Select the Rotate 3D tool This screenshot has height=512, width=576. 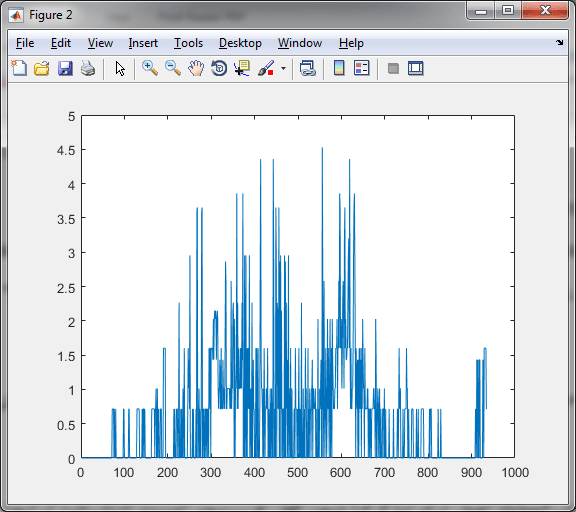coord(219,68)
